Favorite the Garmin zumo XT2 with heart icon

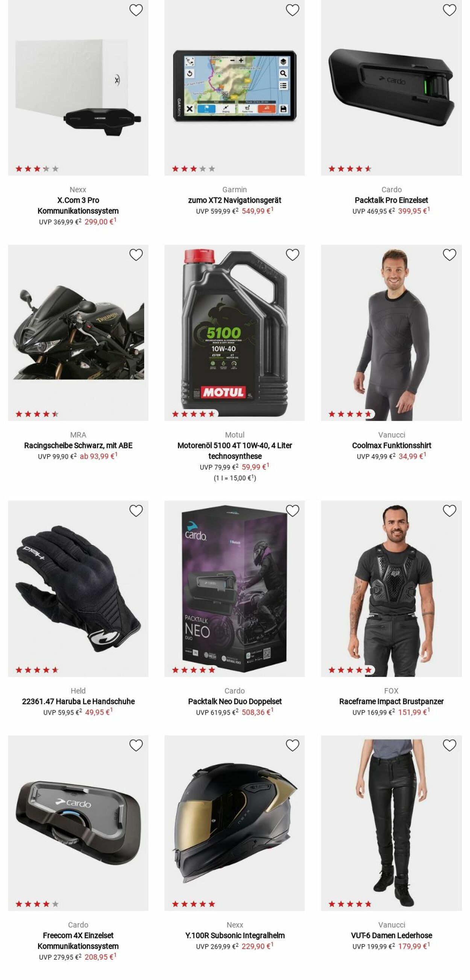(292, 10)
